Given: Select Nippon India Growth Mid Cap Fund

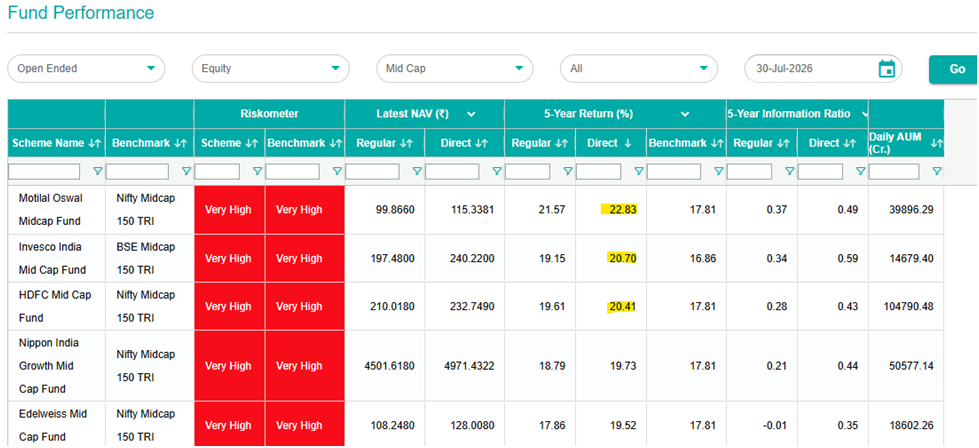Looking at the screenshot, I should (49, 366).
